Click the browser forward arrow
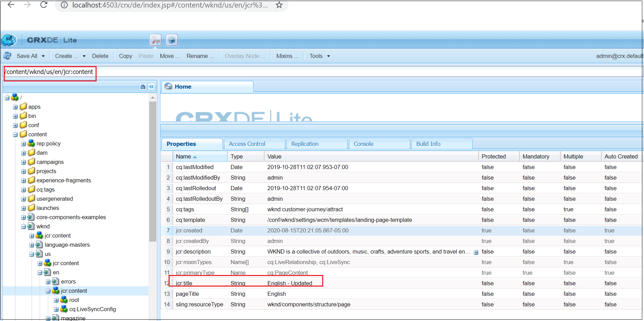Screen dimensions: 644x321 click(x=27, y=5)
